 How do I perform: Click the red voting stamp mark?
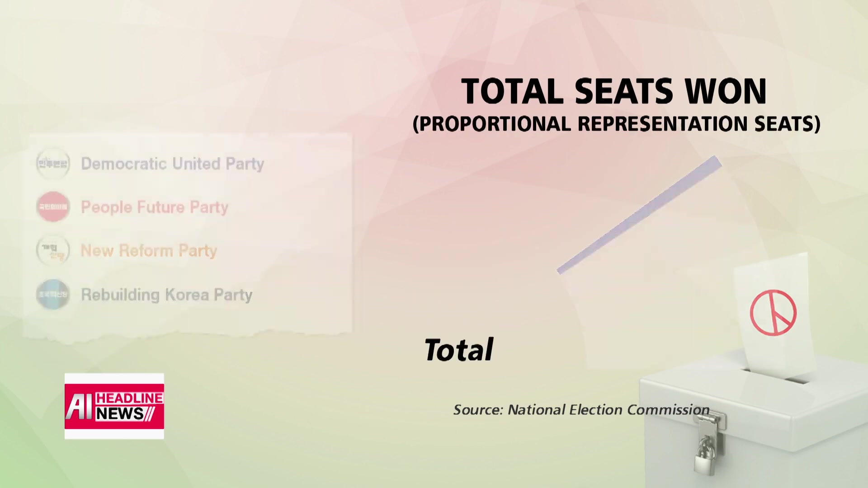773,313
